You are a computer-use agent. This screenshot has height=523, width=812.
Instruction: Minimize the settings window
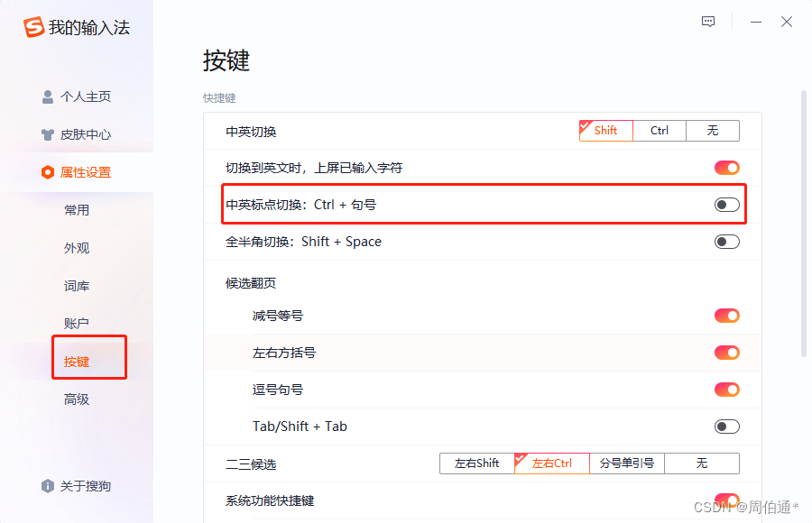(756, 22)
